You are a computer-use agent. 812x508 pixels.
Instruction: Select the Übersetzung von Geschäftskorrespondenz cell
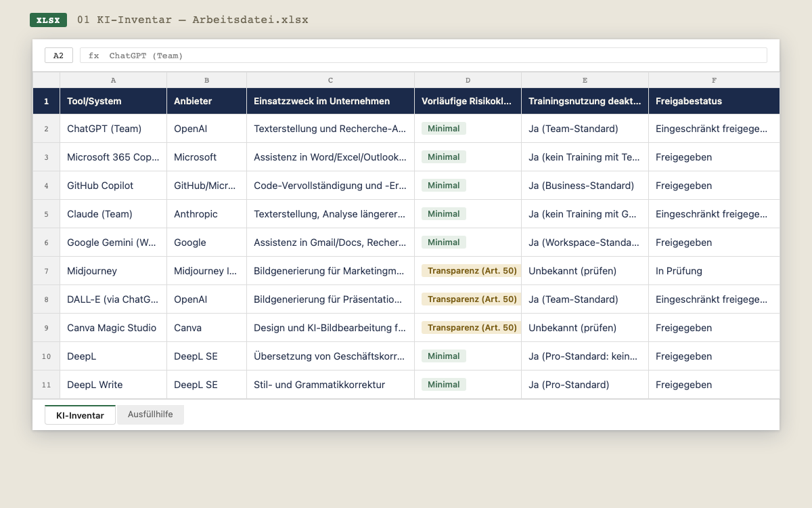pyautogui.click(x=330, y=356)
